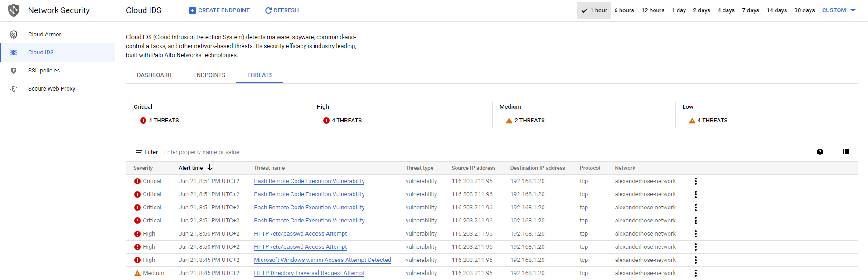Open the CUSTOM time range dropdown

pyautogui.click(x=839, y=10)
